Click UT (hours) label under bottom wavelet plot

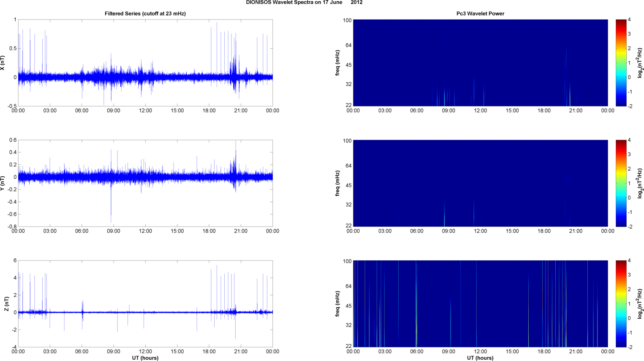pyautogui.click(x=480, y=358)
